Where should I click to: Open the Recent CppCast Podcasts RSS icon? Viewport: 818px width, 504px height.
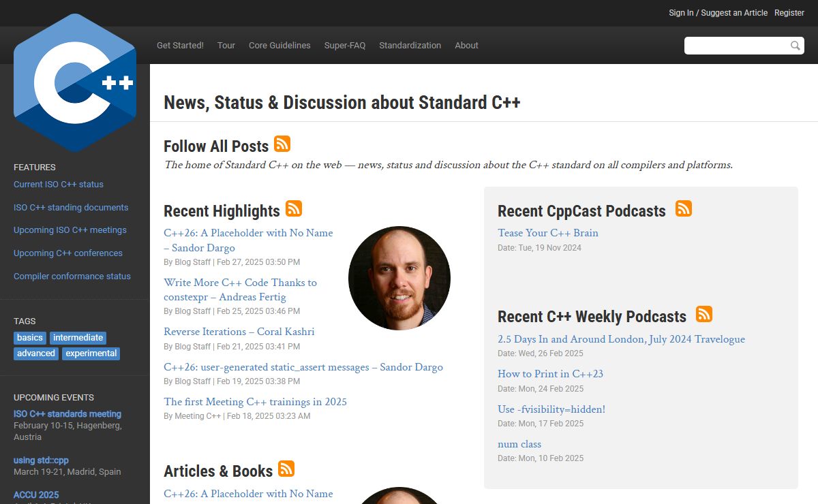click(x=684, y=208)
